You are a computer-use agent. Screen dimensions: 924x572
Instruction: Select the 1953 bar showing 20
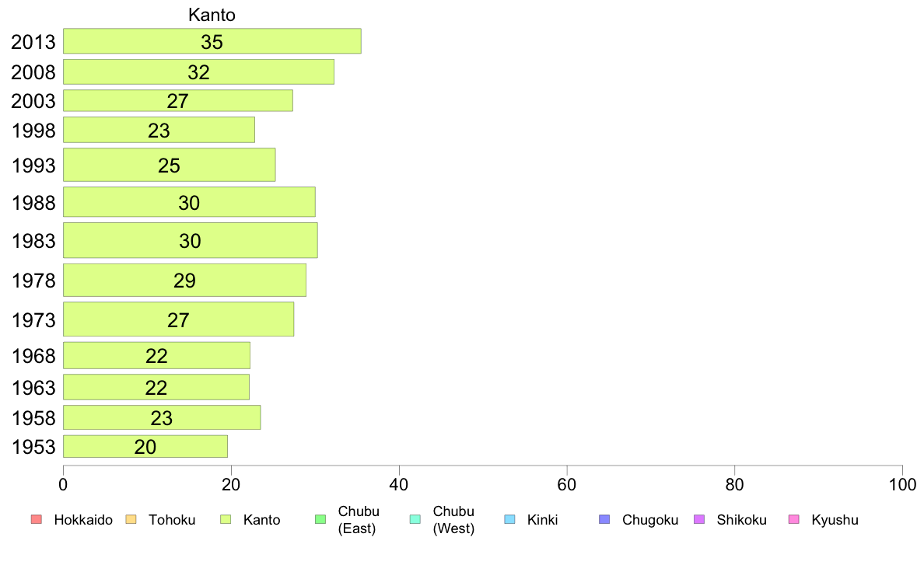[145, 447]
